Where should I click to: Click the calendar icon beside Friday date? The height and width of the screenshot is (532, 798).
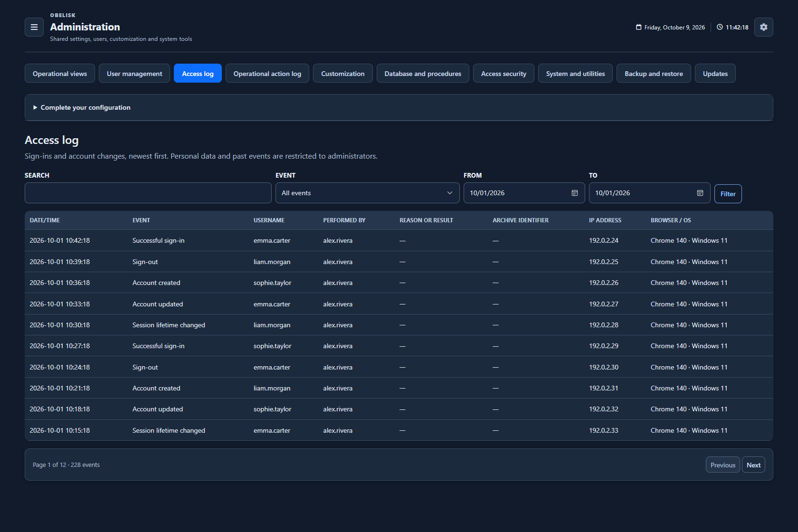[x=639, y=27]
